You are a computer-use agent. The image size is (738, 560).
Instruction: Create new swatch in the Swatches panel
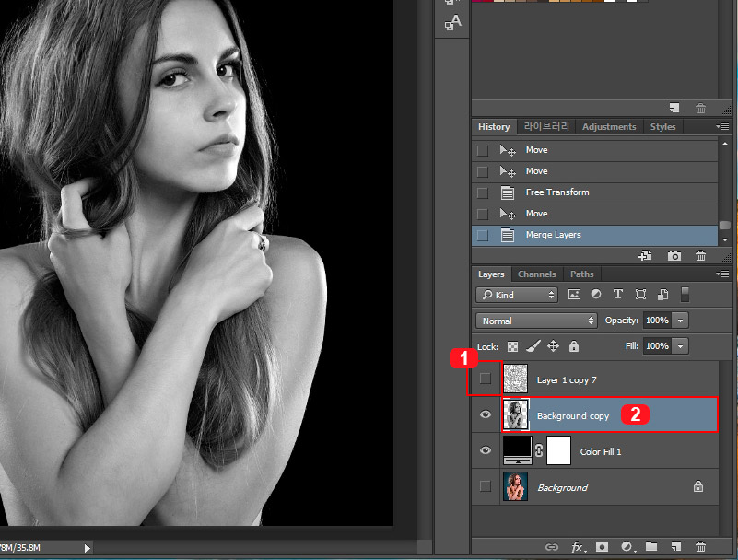pyautogui.click(x=674, y=109)
